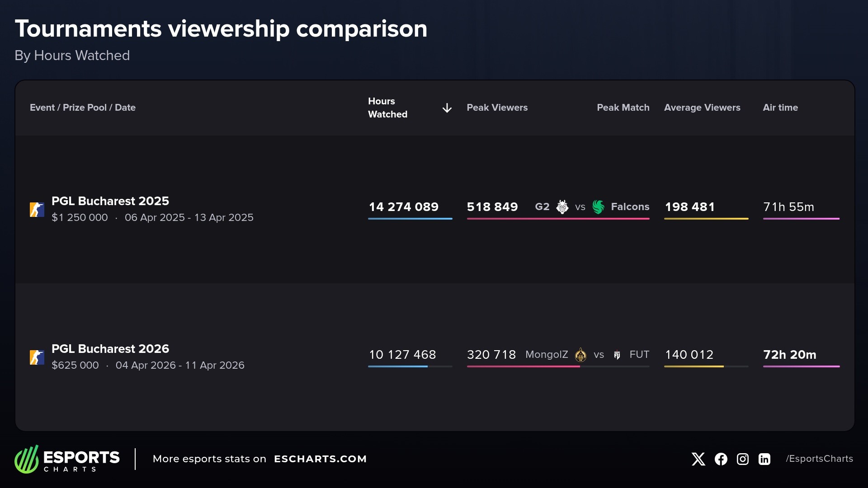Sort by the Peak Viewers column header
This screenshot has height=488, width=868.
tap(497, 108)
